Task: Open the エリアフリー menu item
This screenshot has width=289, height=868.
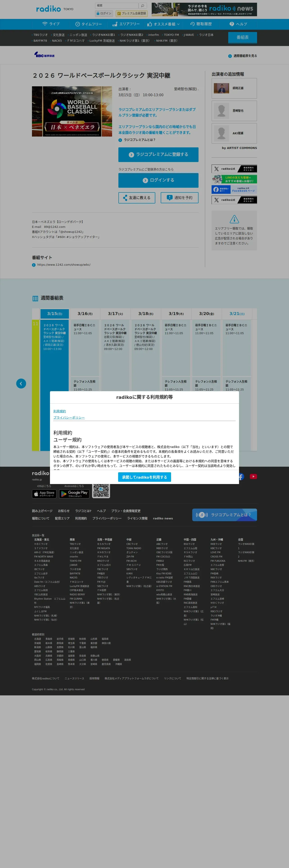Action: click(126, 24)
